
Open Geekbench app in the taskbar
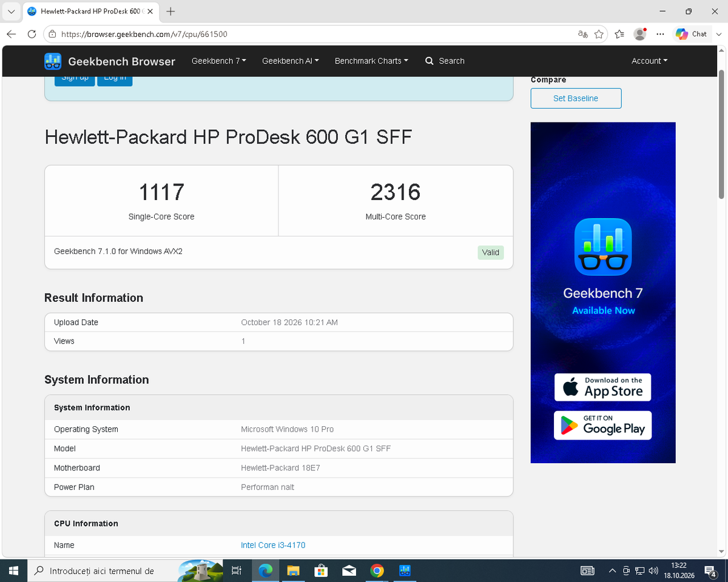[x=406, y=570]
